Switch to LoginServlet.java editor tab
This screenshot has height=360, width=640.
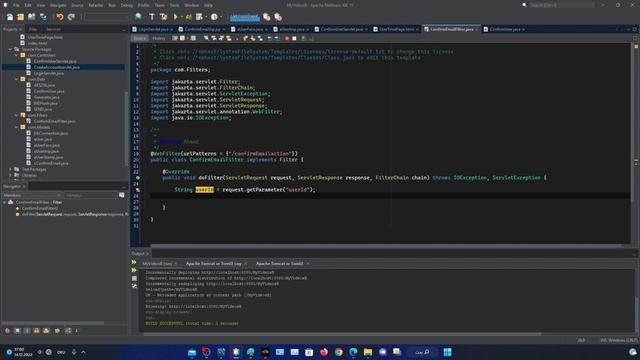click(153, 29)
